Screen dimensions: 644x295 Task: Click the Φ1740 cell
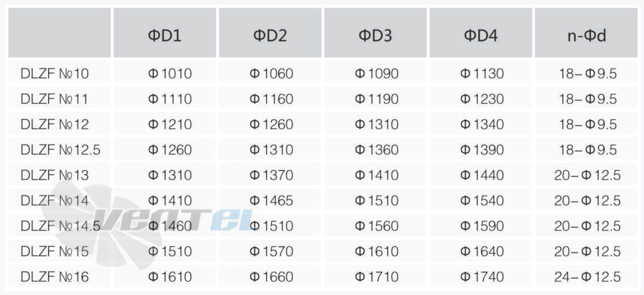pyautogui.click(x=482, y=277)
